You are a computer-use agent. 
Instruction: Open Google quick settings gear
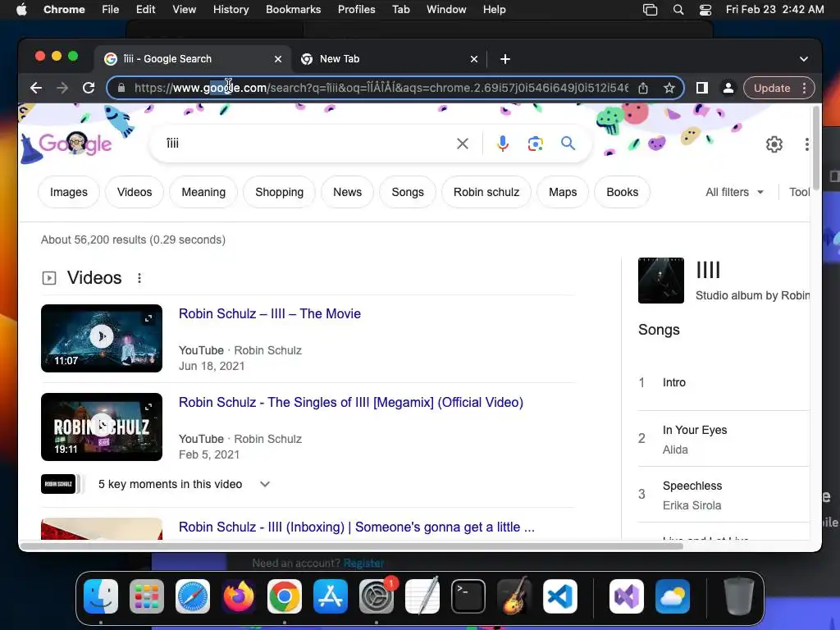774,144
